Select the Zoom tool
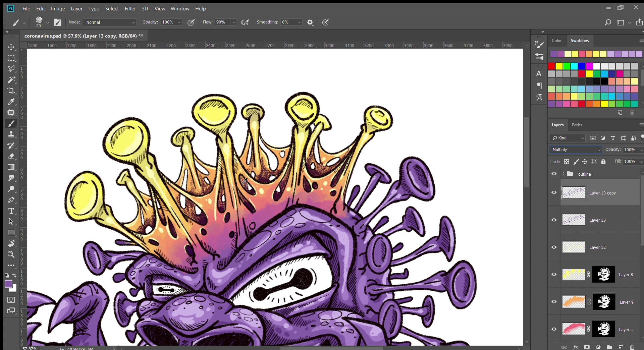 coord(11,254)
